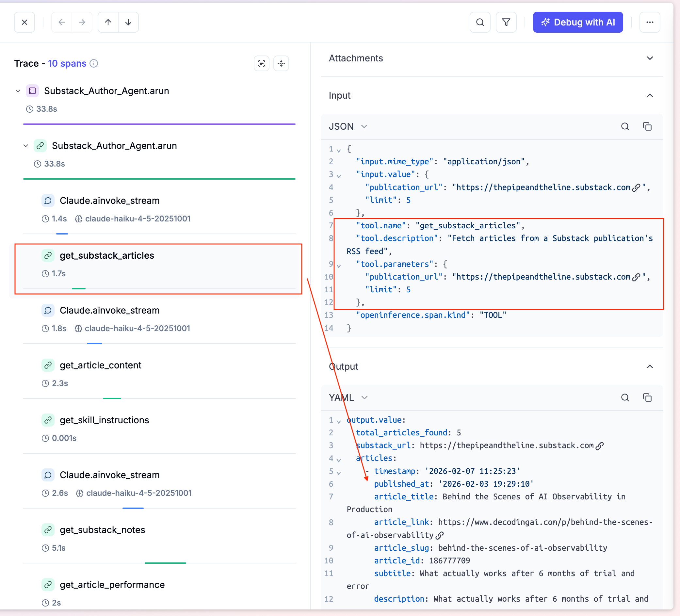Collapse the Input section
The image size is (680, 616).
[x=649, y=95]
